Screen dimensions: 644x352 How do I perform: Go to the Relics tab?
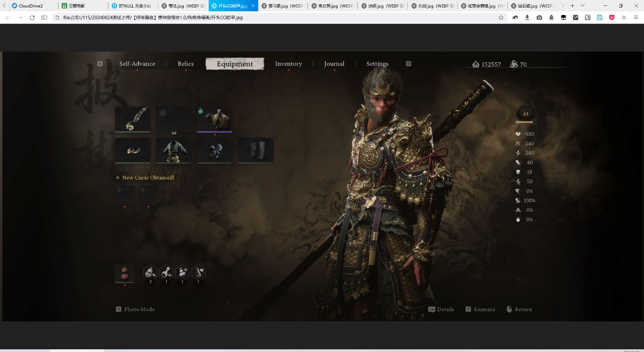click(x=186, y=64)
